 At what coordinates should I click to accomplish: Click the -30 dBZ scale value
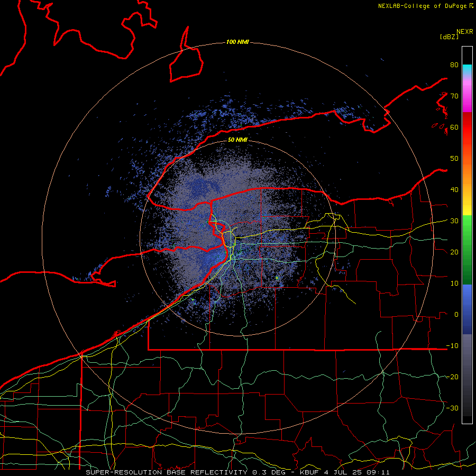[x=452, y=408]
